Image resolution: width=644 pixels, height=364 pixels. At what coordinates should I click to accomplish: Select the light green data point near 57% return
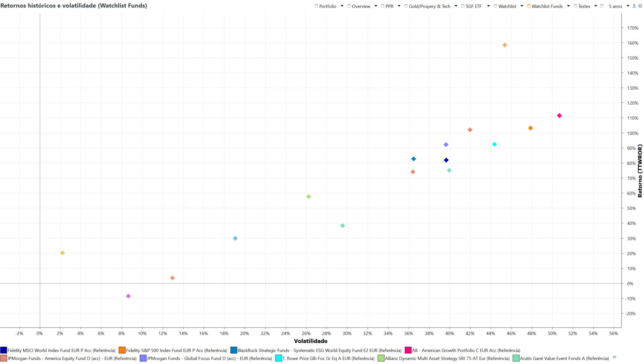pyautogui.click(x=308, y=197)
